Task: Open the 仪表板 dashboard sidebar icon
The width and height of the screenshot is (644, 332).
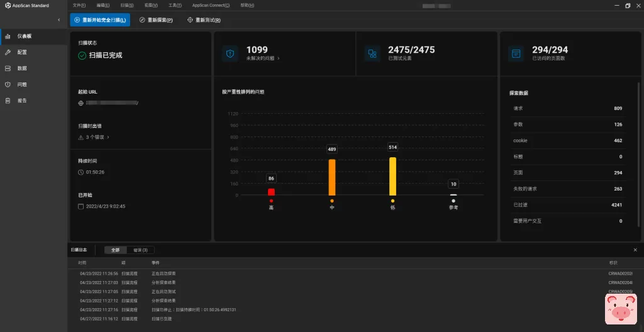Action: pos(8,36)
